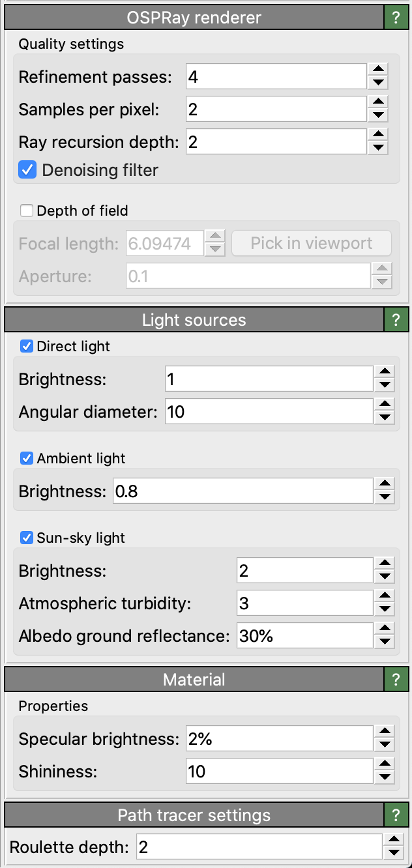The width and height of the screenshot is (412, 868).
Task: Increase Ray recursion depth value
Action: [x=378, y=134]
